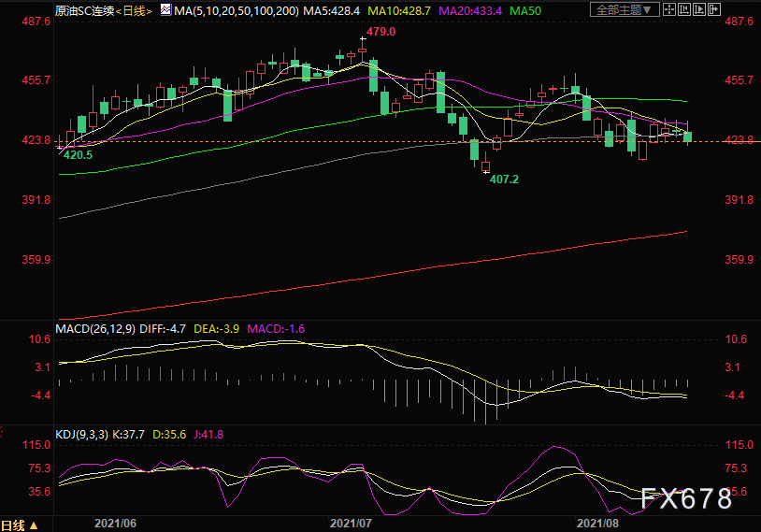This screenshot has width=761, height=532.
Task: Click the KDJ(9,3,3) indicator label
Action: 82,435
